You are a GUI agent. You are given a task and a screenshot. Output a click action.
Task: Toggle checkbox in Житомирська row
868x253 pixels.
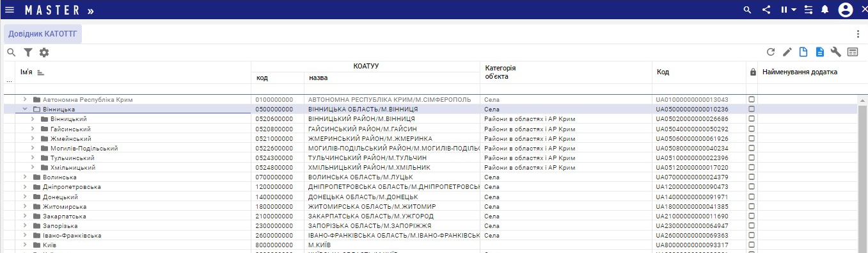tap(752, 206)
